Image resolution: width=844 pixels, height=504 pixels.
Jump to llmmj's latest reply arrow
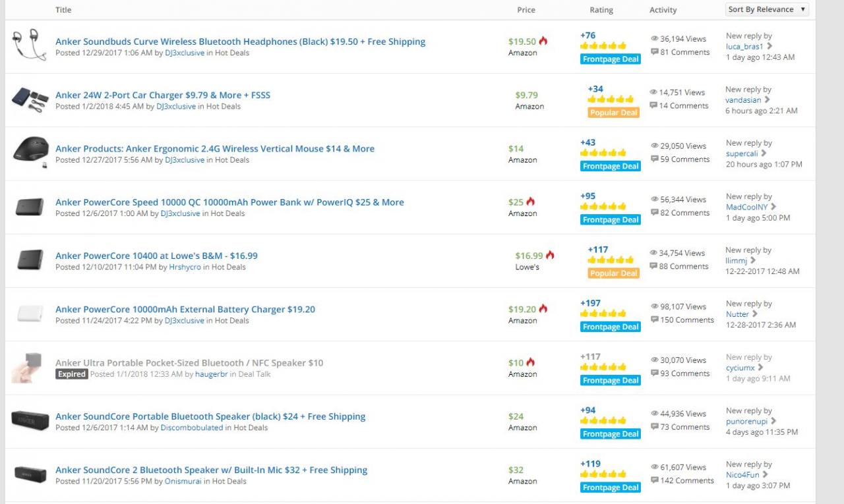(753, 260)
